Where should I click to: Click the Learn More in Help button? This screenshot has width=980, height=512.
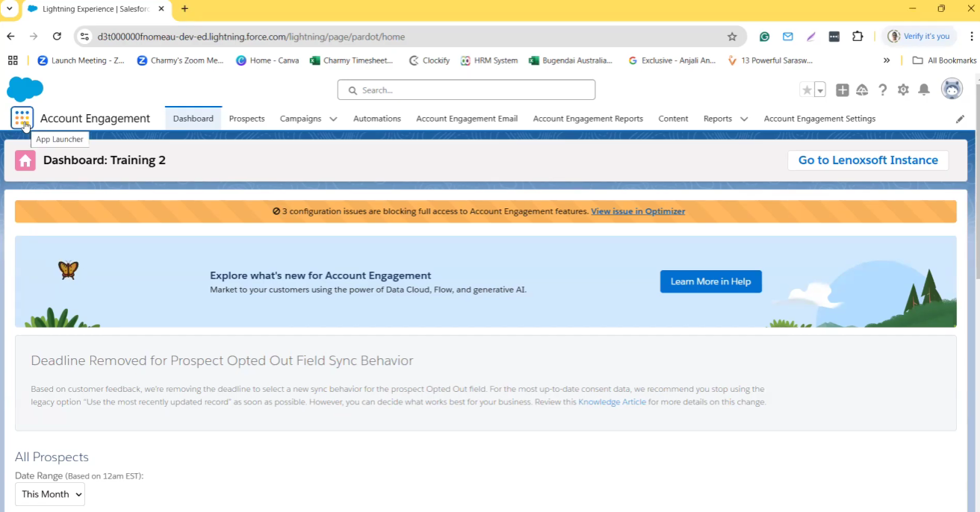[x=710, y=281]
